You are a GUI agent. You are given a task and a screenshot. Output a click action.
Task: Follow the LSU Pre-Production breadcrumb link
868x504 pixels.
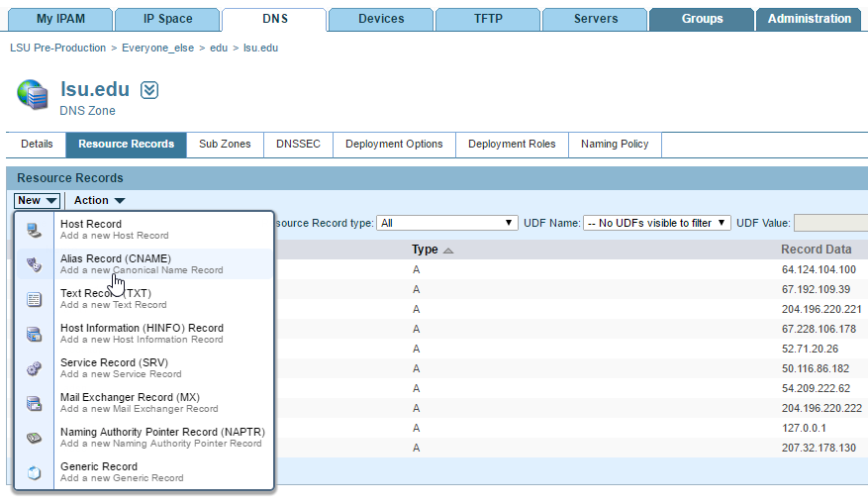[x=57, y=49]
